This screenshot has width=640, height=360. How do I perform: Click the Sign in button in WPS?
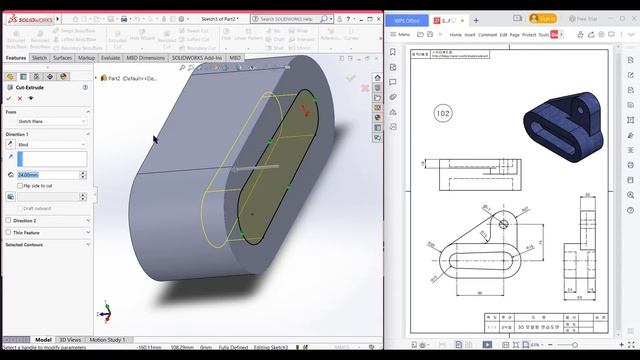[543, 19]
